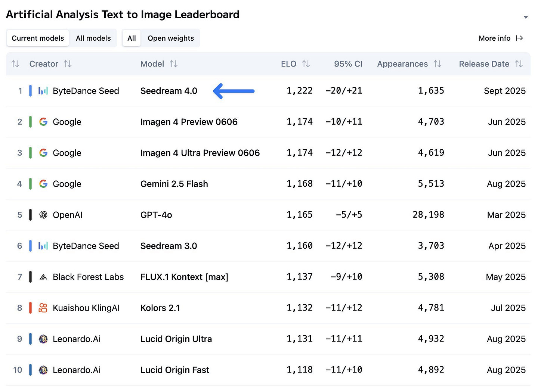Click the appearances value 1,635
Viewport: 544px width, 392px height.
431,91
